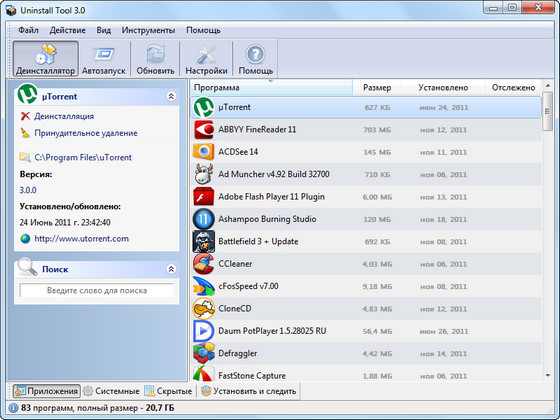This screenshot has height=420, width=560.
Task: Click size value 703 МБ
Action: coord(377,130)
